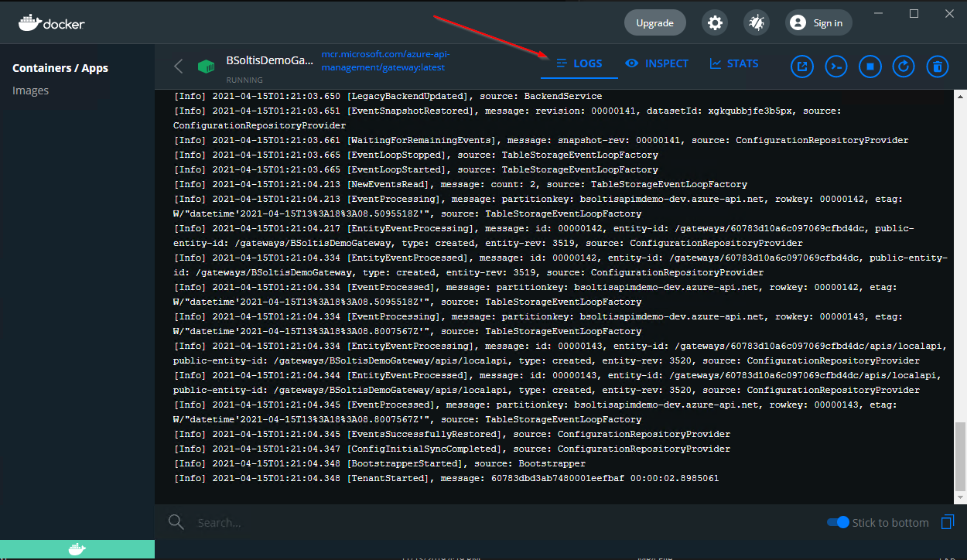Select Containers / Apps in the sidebar
This screenshot has height=560, width=967.
pyautogui.click(x=60, y=67)
